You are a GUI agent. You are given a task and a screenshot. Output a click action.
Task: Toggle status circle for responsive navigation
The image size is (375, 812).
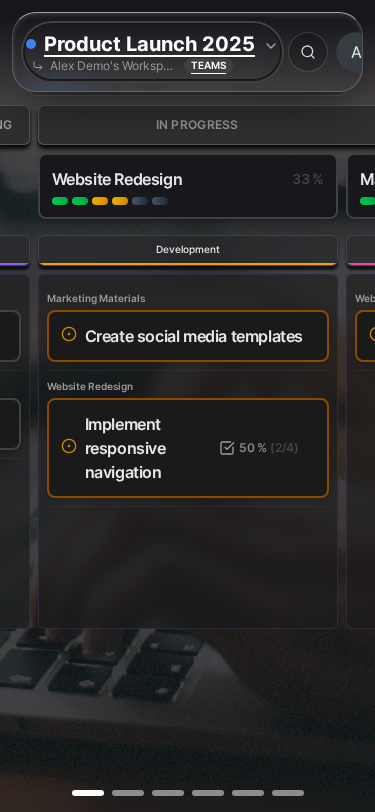coord(69,446)
